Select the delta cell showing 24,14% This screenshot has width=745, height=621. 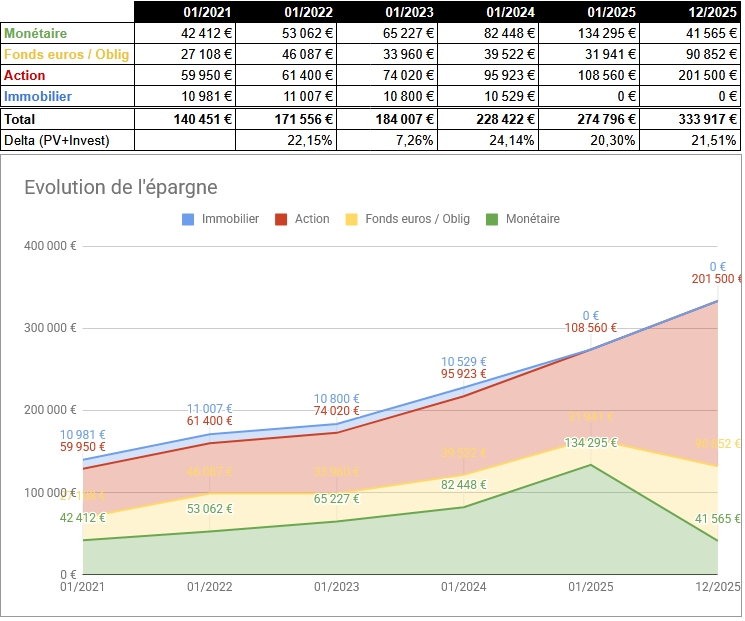click(x=512, y=140)
